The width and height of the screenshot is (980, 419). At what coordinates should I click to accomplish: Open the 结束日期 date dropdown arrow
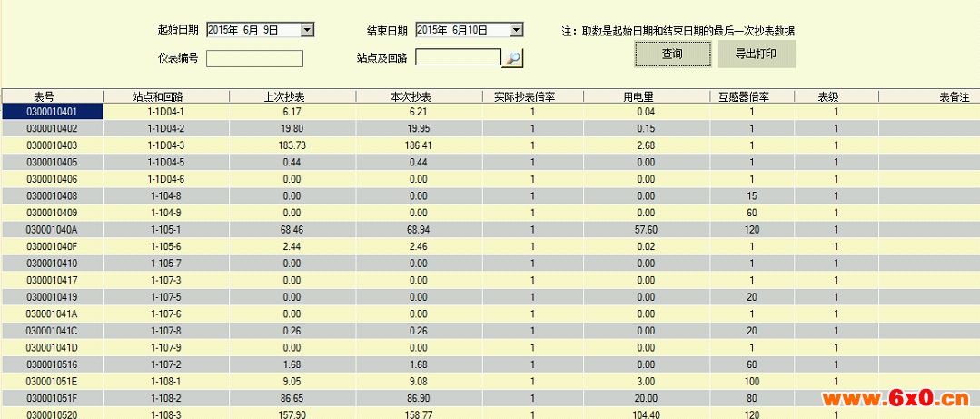[516, 29]
